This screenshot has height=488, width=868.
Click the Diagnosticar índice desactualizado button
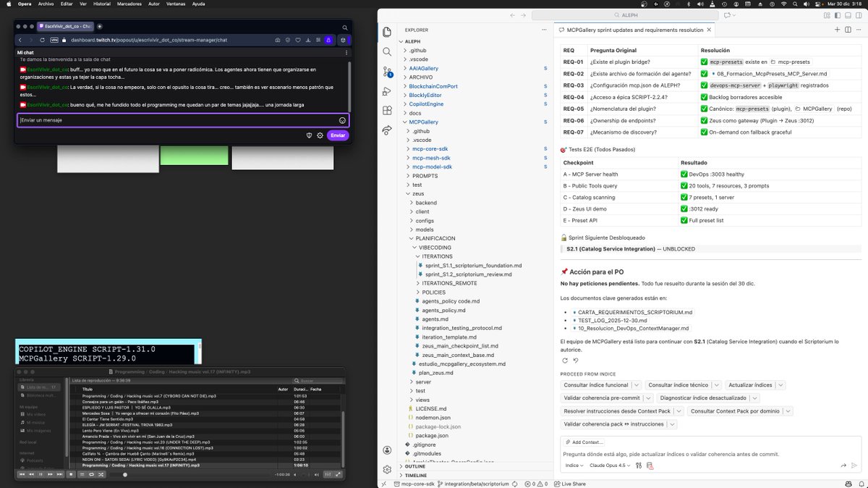tap(702, 398)
